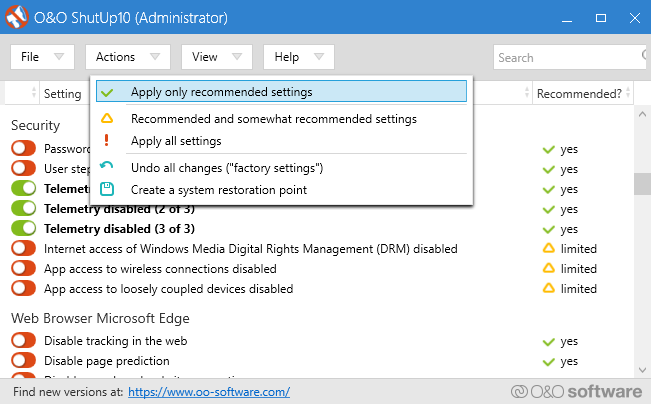Enable Disable page prediction switch

(24, 360)
